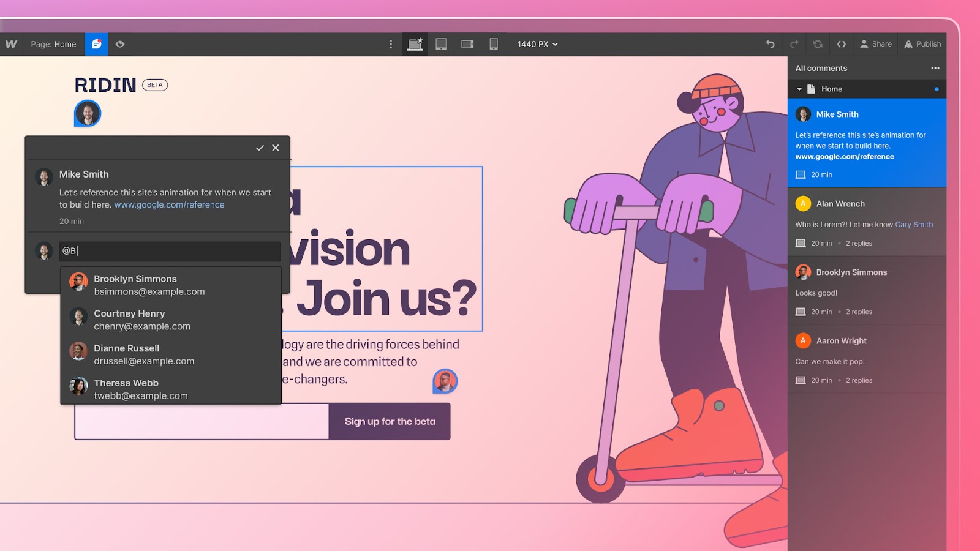Toggle preview mode with eye icon
The height and width of the screenshot is (551, 980).
[120, 44]
